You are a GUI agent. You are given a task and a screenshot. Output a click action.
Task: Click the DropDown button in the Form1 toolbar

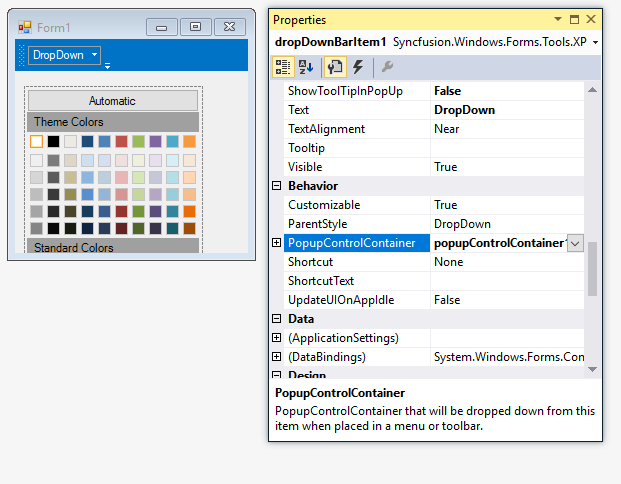click(64, 55)
